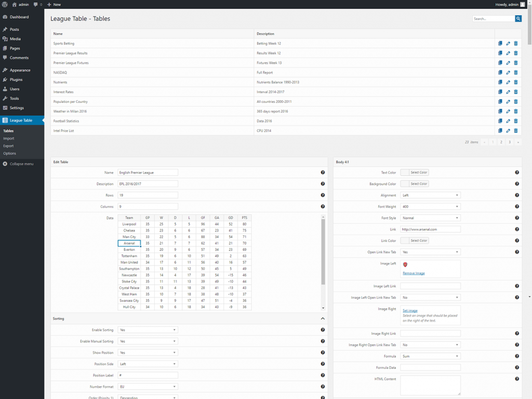The width and height of the screenshot is (532, 399).
Task: Click the Text Color help question mark
Action: 517,172
